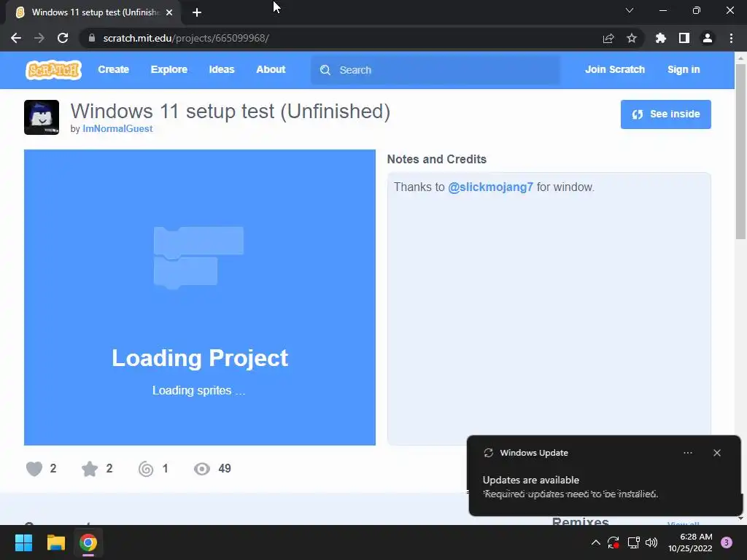Click the Join Scratch link

pos(614,69)
